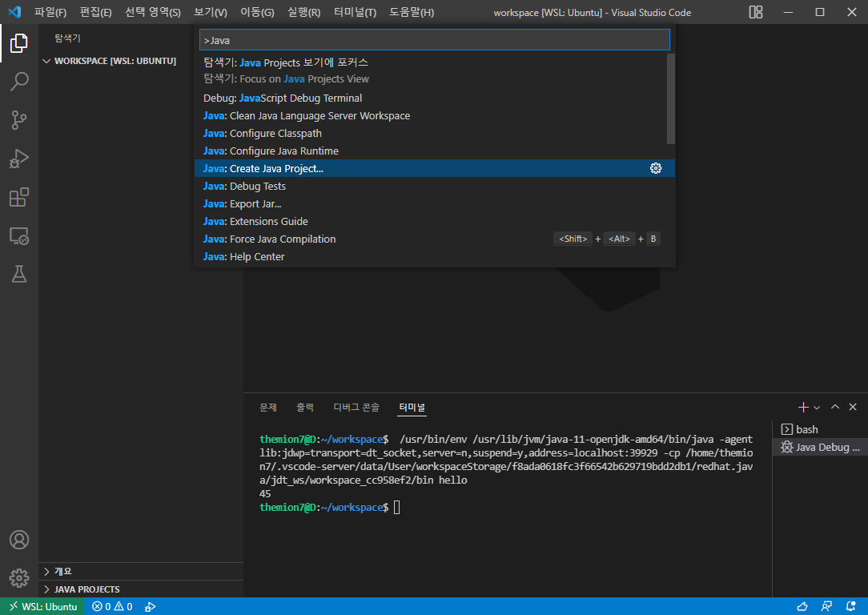Screen dimensions: 868x615
Task: Open the Testing flask icon
Action: click(19, 274)
